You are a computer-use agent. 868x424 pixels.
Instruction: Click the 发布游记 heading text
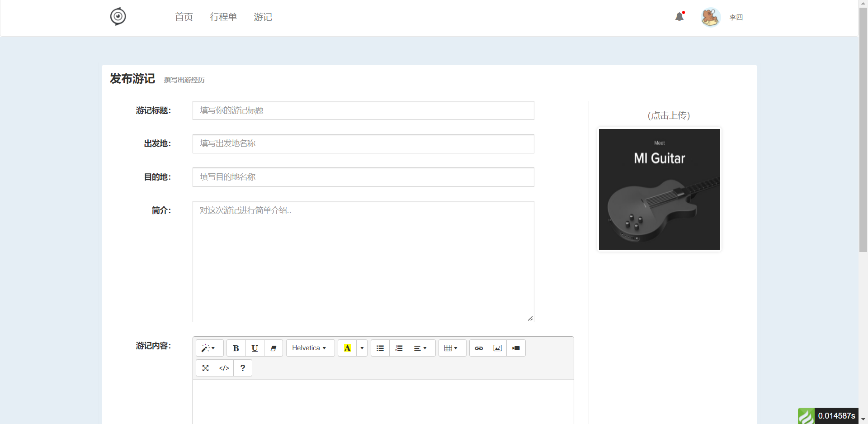point(132,79)
